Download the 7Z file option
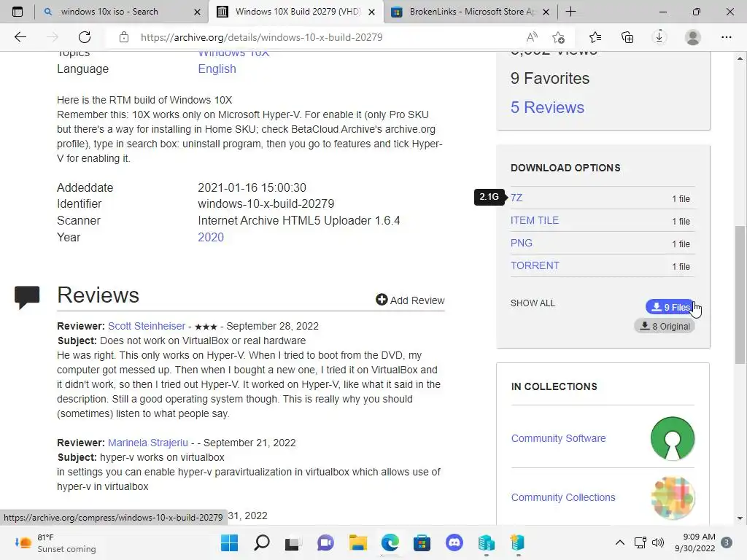This screenshot has height=560, width=747. click(516, 198)
